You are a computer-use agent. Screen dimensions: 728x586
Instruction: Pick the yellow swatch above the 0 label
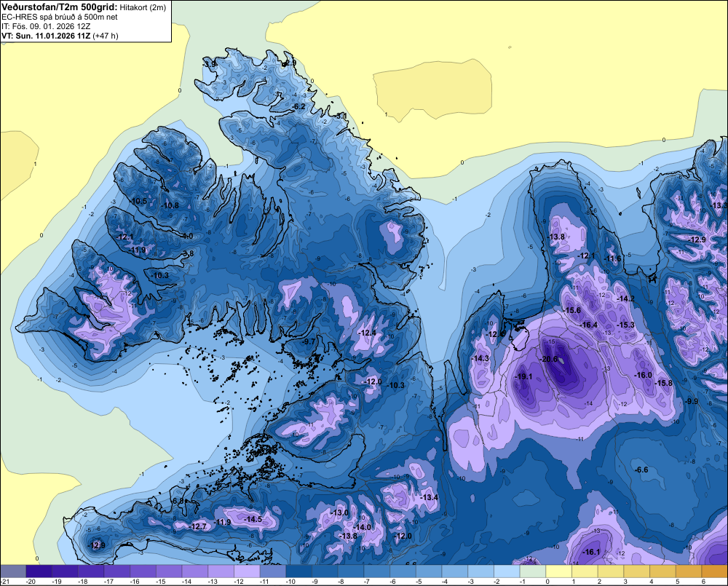559,571
